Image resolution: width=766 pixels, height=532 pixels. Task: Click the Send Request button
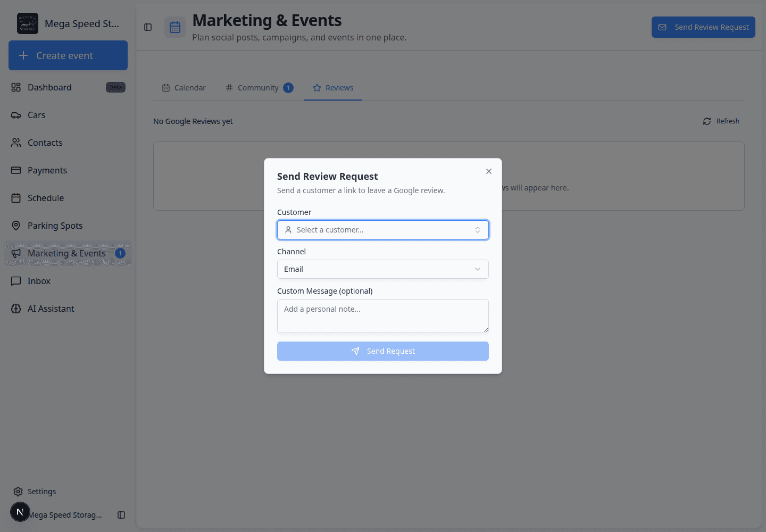[x=383, y=351]
